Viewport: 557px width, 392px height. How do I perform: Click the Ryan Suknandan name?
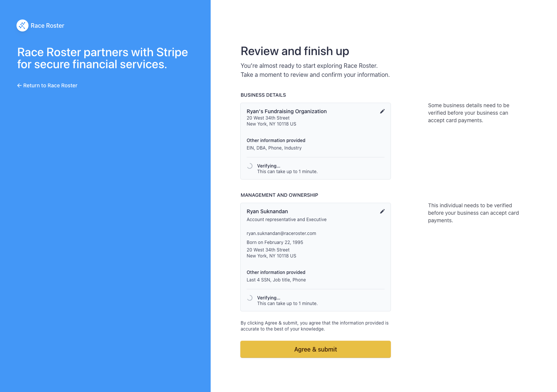pos(267,211)
